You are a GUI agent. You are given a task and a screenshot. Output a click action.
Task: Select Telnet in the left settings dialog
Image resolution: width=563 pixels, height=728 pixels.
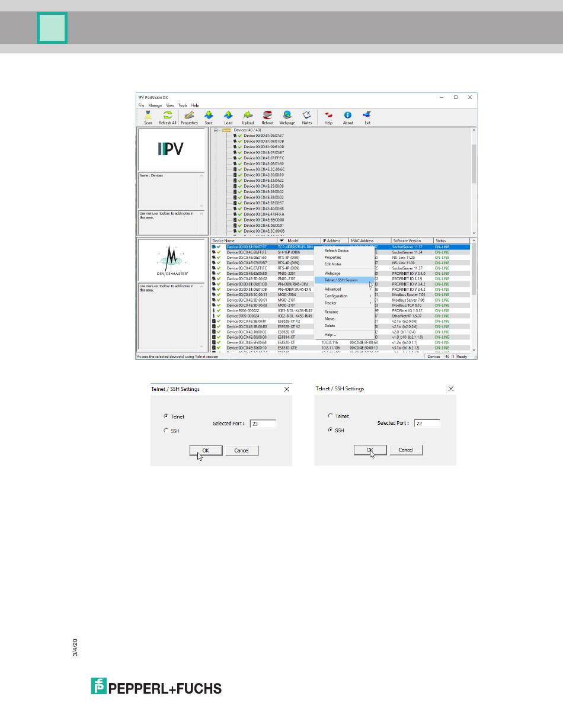[x=166, y=416]
